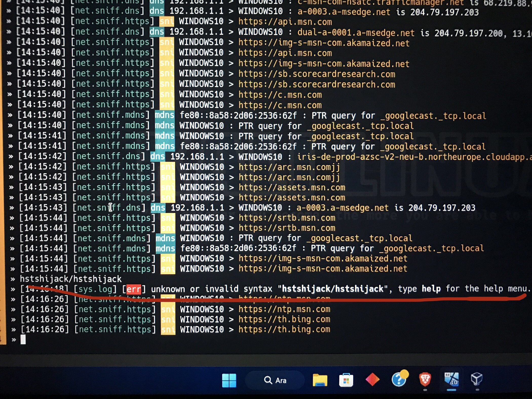Click the first https://assets.msn.com URL
This screenshot has height=399, width=532.
[292, 187]
